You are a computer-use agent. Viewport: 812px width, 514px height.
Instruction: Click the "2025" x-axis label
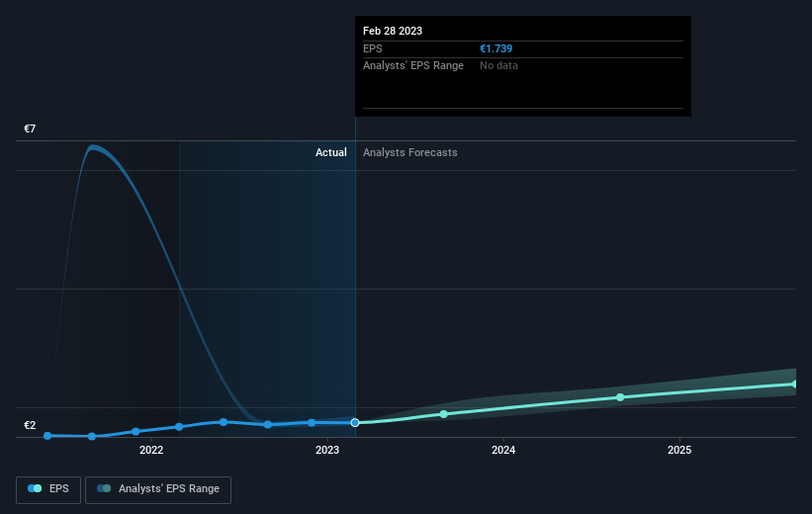coord(679,450)
